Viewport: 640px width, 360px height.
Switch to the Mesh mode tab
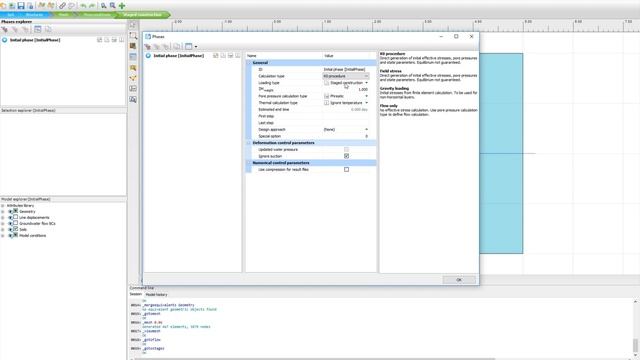pos(63,15)
